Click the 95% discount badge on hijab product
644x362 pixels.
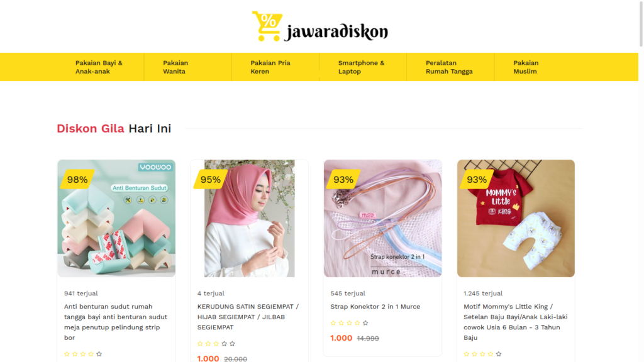[x=210, y=179]
